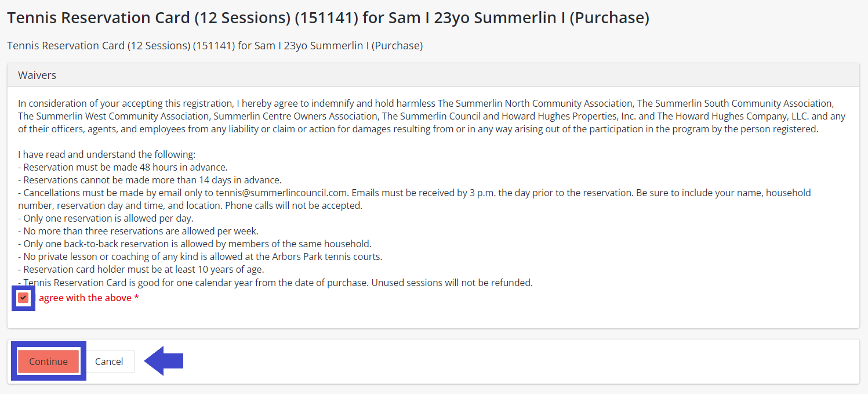
Task: Click the red 'agree with the above' label
Action: coord(85,298)
